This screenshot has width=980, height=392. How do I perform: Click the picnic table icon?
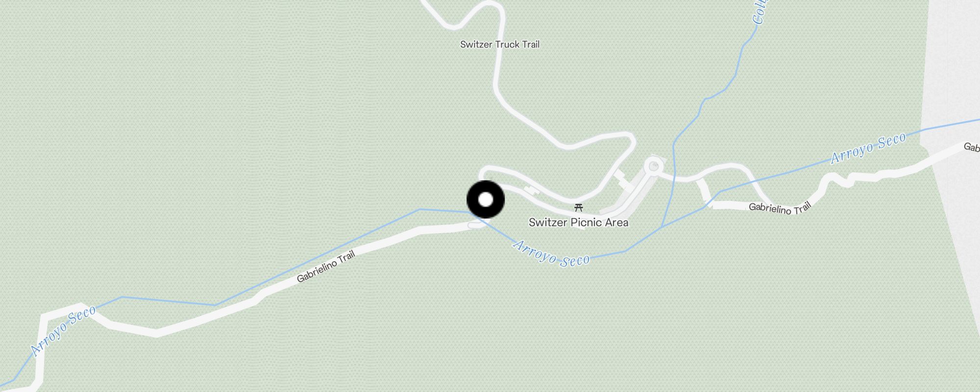point(579,208)
